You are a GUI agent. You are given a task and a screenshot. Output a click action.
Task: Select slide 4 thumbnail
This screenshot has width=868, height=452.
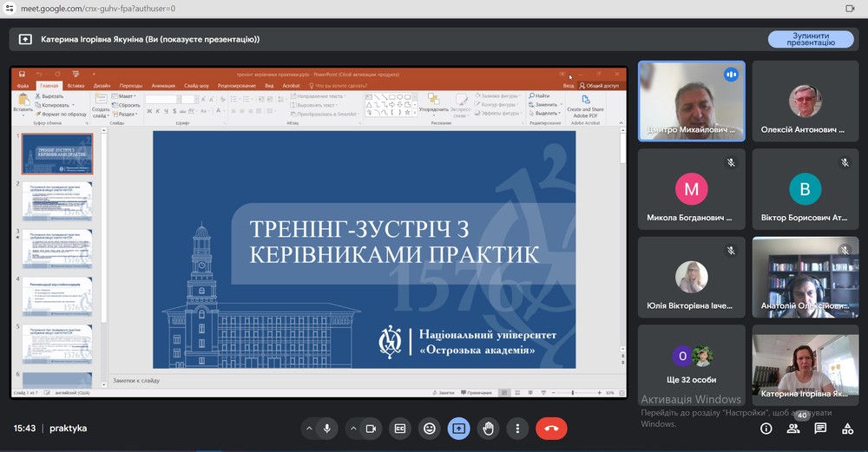coord(57,297)
